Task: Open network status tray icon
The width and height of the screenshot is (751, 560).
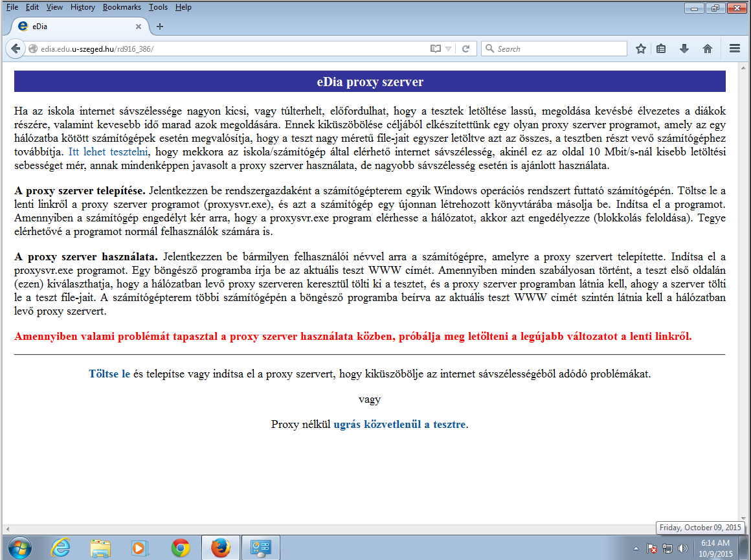Action: 667,548
